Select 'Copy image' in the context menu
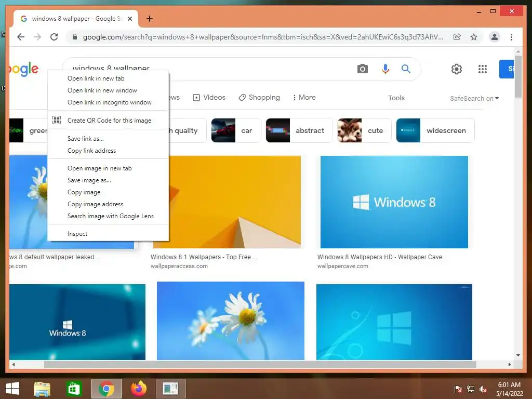The width and height of the screenshot is (532, 399). 108,192
